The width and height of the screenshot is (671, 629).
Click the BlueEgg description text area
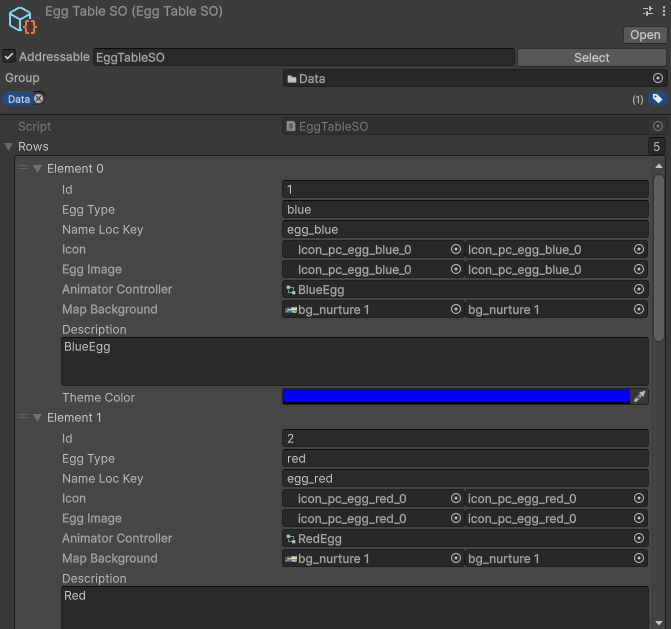[355, 362]
